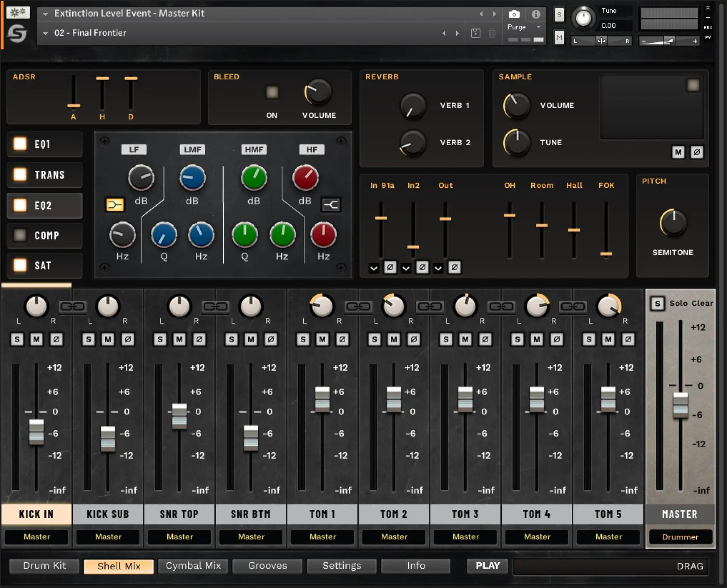Enable the COMP module toggle
The width and height of the screenshot is (727, 588).
pyautogui.click(x=20, y=235)
